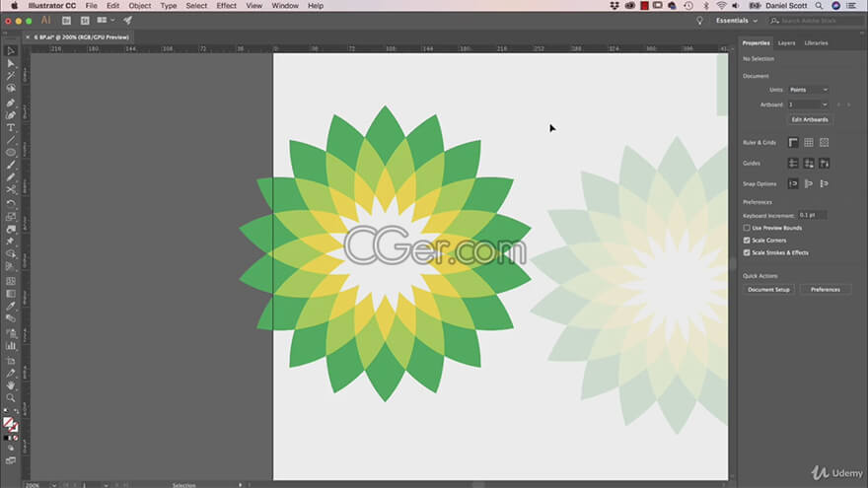This screenshot has height=488, width=868.
Task: Select the Selection tool (black arrow)
Action: click(11, 51)
